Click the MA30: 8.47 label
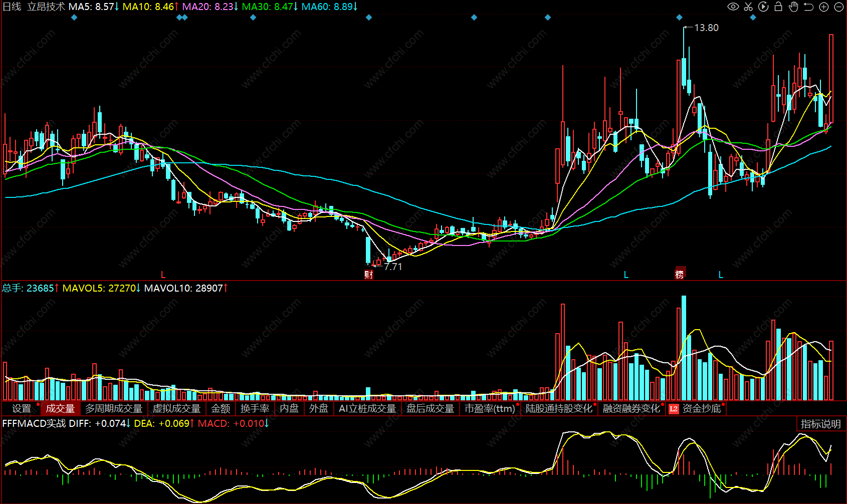Image resolution: width=847 pixels, height=504 pixels. pos(270,7)
